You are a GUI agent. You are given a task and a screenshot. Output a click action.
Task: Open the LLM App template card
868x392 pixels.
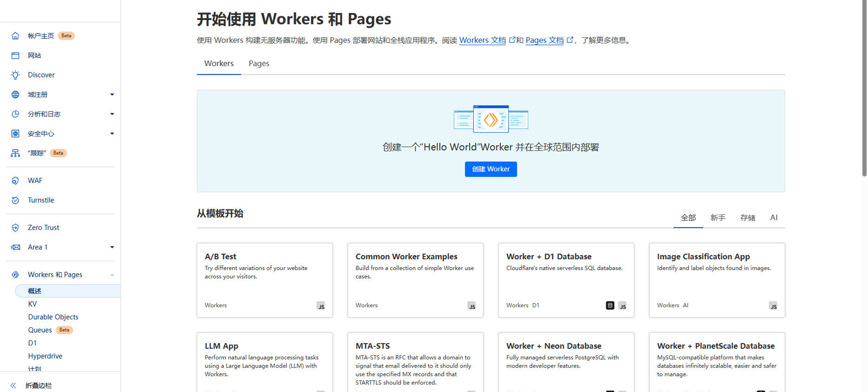[265, 362]
